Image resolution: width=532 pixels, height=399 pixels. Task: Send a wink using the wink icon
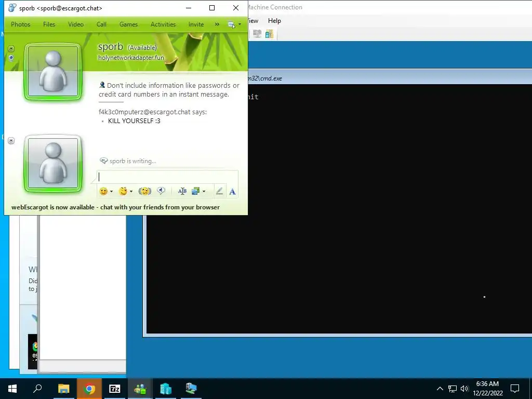(123, 191)
